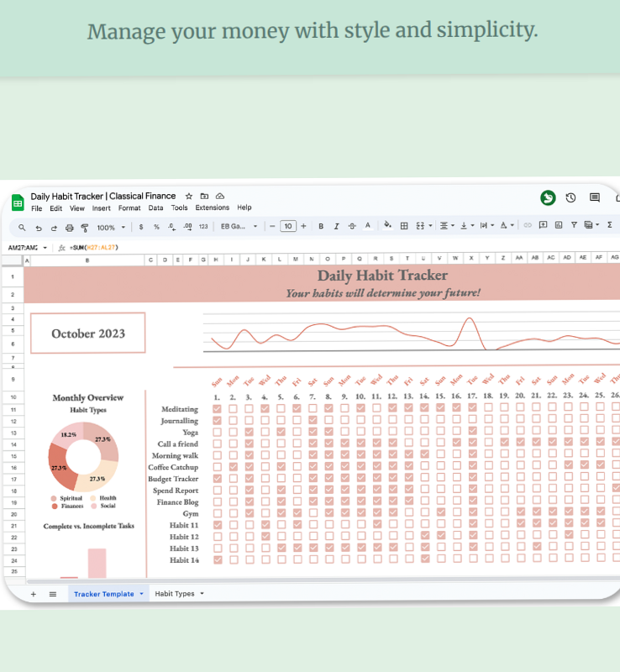620x672 pixels.
Task: Open the text rotation dropdown
Action: (x=507, y=225)
